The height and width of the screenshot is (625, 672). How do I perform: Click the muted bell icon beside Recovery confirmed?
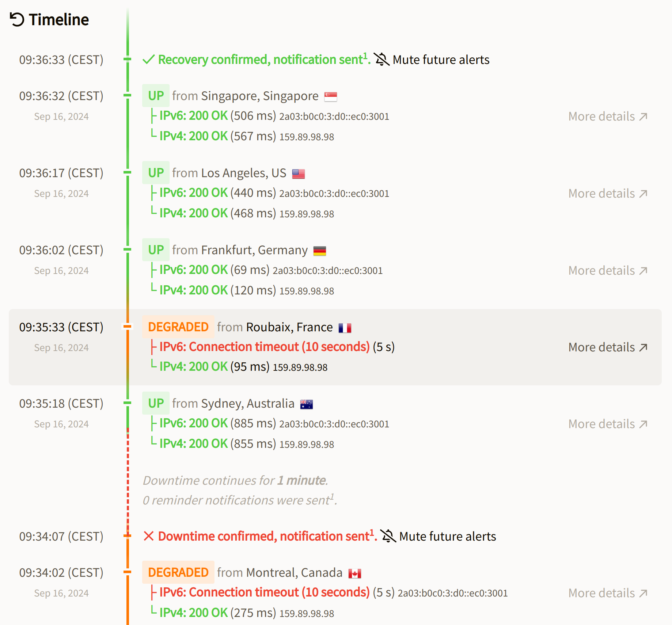click(381, 59)
